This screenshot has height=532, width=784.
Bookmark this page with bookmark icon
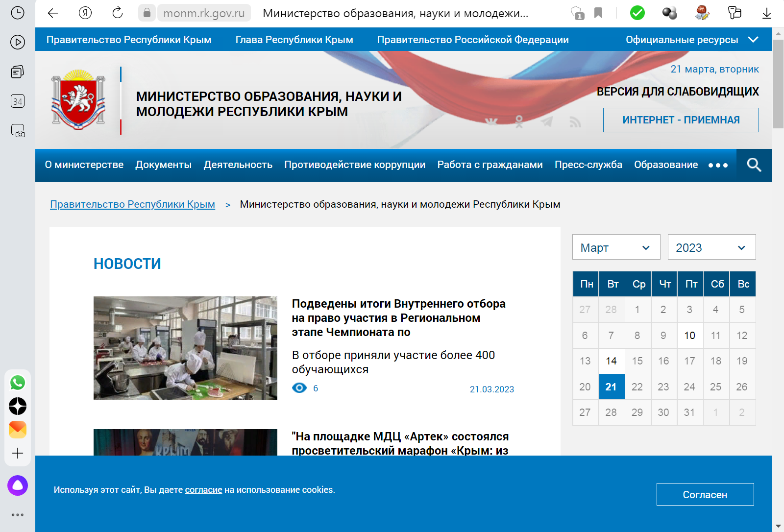[598, 13]
